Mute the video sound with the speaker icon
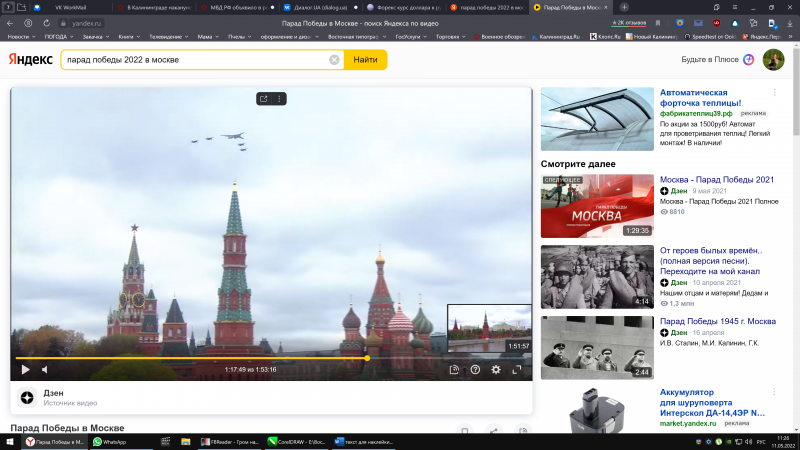The width and height of the screenshot is (800, 450). tap(44, 370)
